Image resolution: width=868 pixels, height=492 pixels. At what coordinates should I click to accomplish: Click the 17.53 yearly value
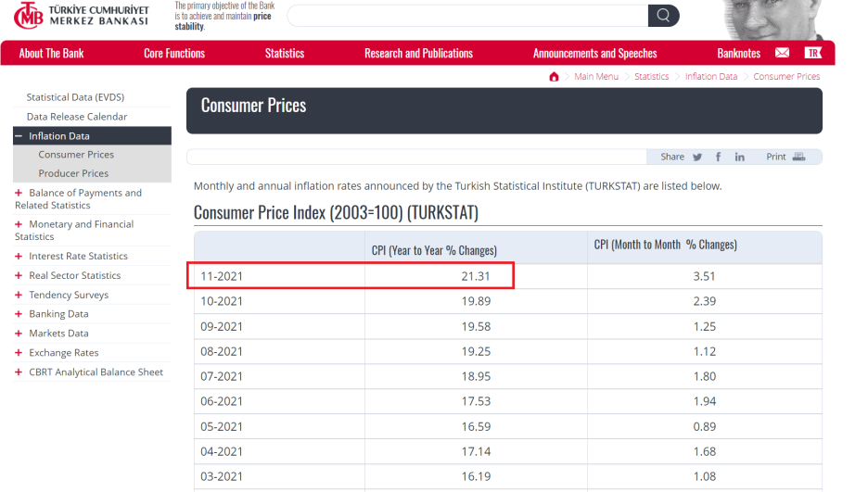tap(476, 401)
